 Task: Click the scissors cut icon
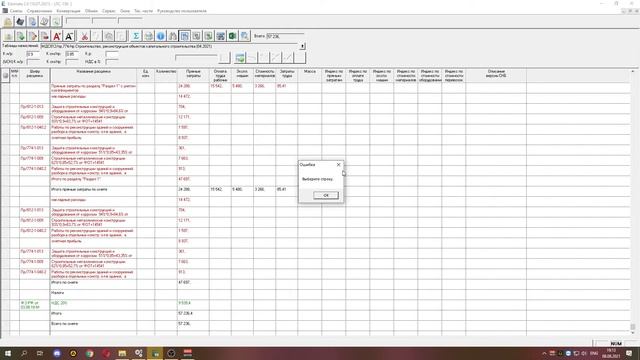(x=84, y=36)
